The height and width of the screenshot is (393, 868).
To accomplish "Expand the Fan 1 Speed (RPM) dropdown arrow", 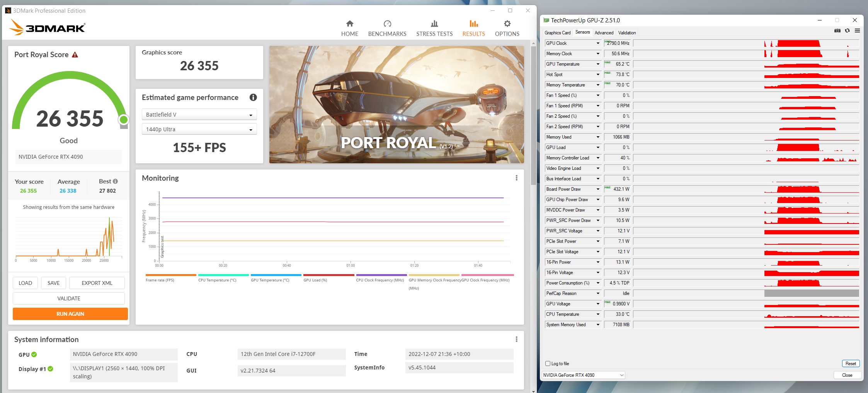I will 598,106.
